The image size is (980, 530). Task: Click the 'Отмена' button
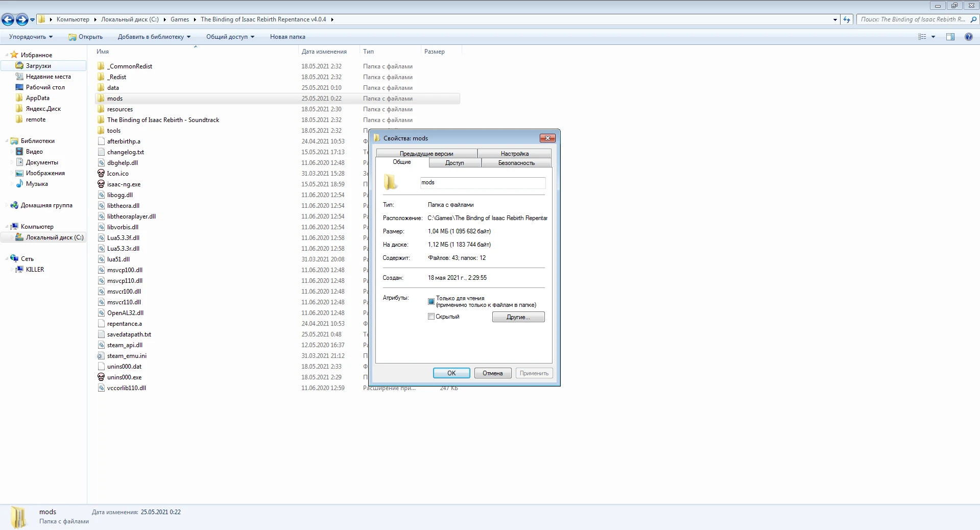pos(493,373)
